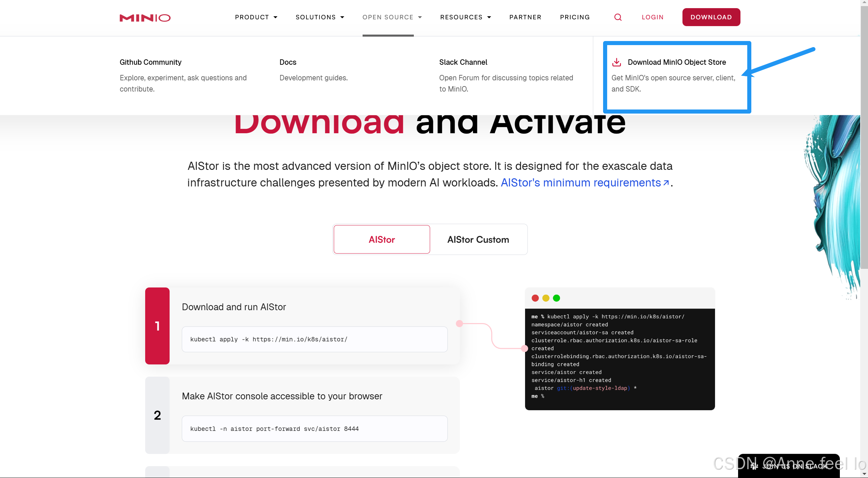Image resolution: width=868 pixels, height=478 pixels.
Task: Click the Login link
Action: tap(652, 17)
